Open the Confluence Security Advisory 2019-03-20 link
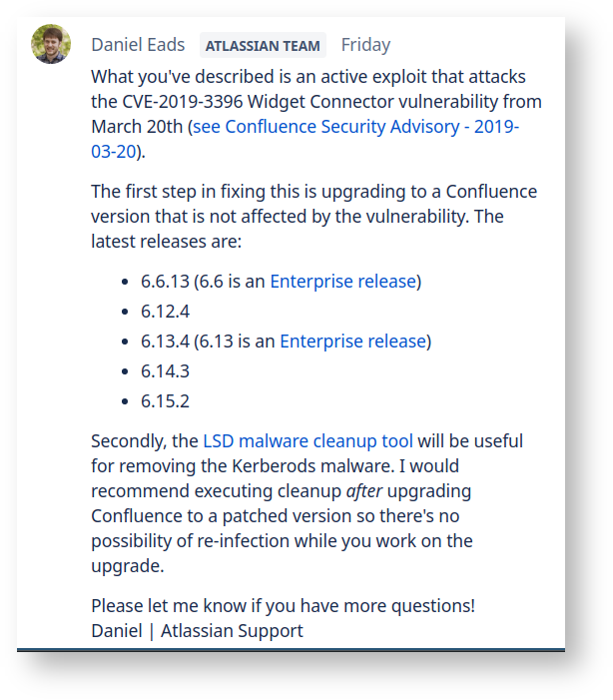Viewport: 613px width, 700px height. point(355,127)
